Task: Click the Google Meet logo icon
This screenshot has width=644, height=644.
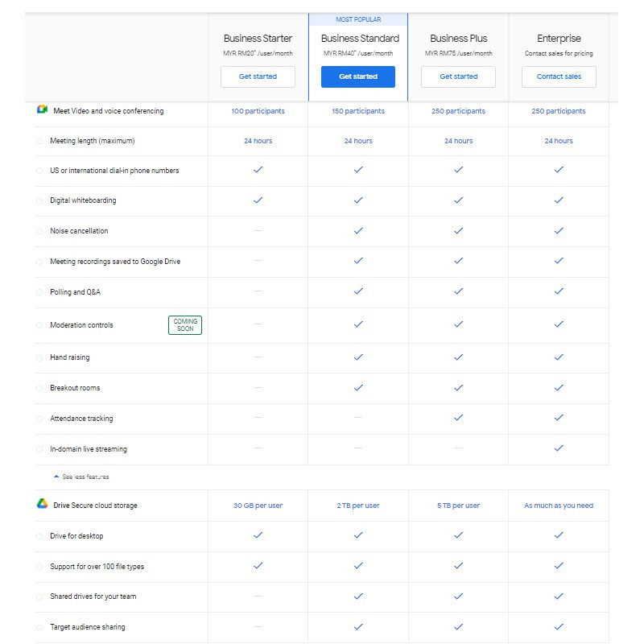Action: click(x=43, y=110)
